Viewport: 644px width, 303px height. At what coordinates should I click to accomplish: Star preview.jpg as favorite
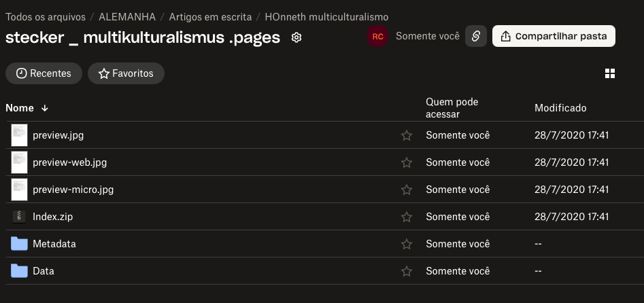(x=407, y=135)
